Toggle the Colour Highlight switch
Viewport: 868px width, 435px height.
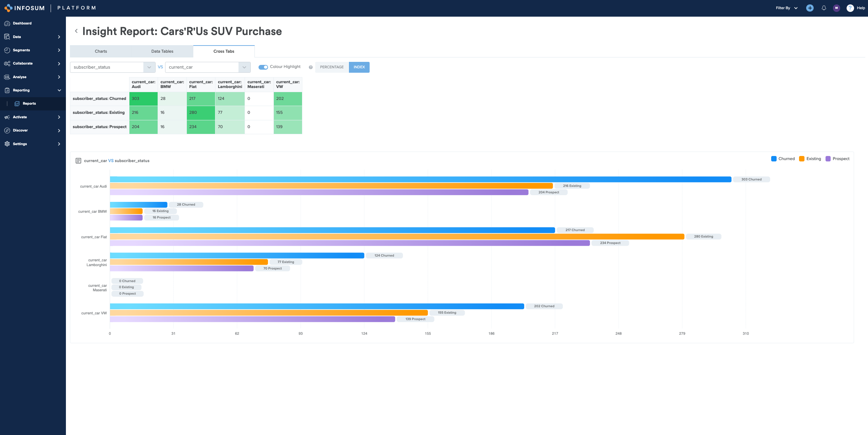[x=263, y=67]
